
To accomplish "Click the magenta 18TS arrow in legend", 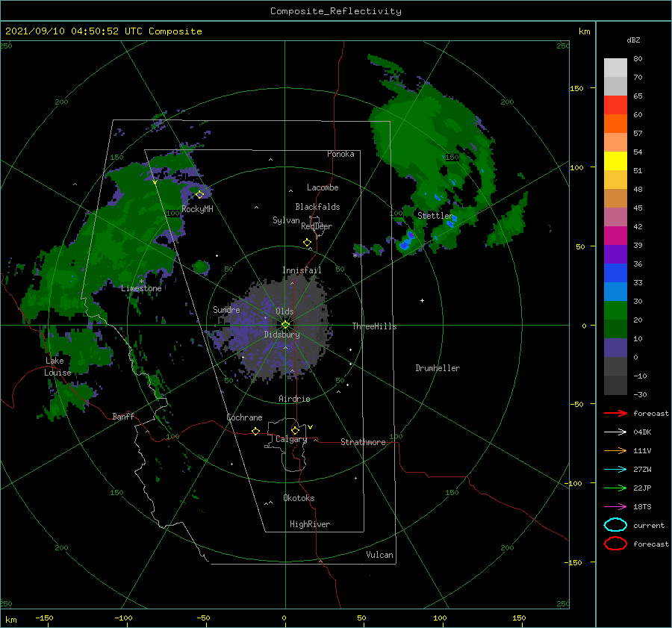I will 615,507.
